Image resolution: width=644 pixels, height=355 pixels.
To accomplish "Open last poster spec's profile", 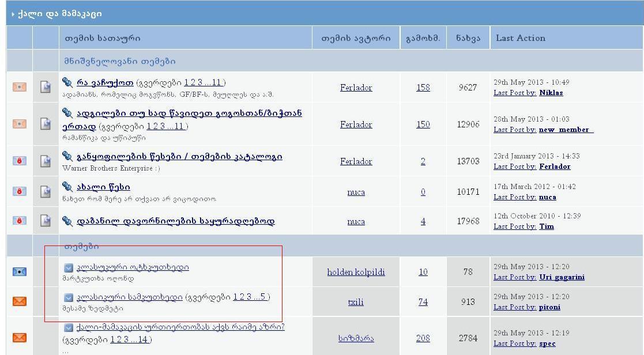I will click(547, 343).
